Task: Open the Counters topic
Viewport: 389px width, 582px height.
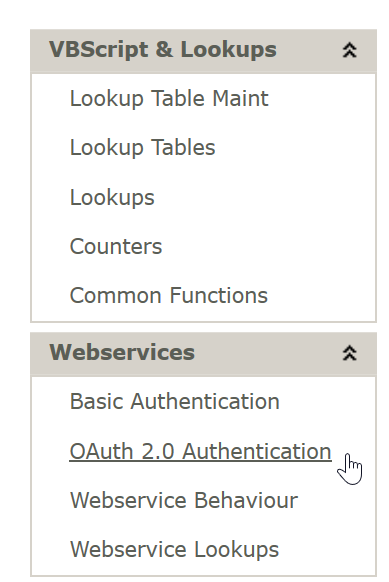Action: click(x=116, y=246)
